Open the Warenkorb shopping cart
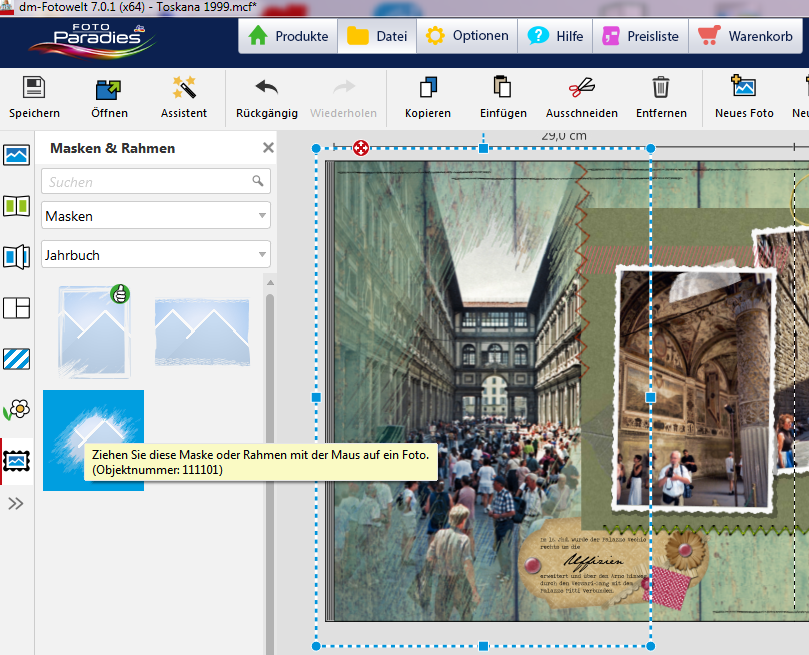This screenshot has height=655, width=809. 750,36
